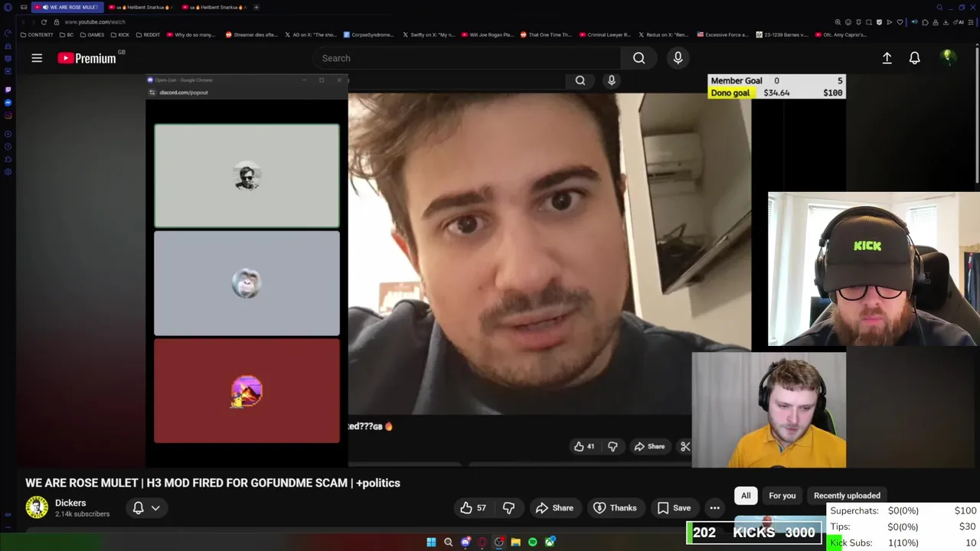Like the embedded video showing 41 likes
This screenshot has width=980, height=551.
tap(584, 446)
